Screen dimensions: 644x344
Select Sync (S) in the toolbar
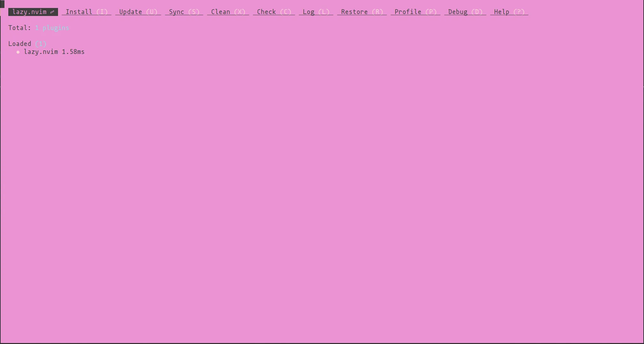[x=184, y=12]
